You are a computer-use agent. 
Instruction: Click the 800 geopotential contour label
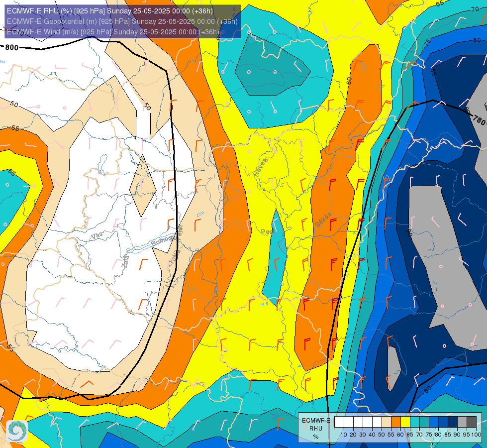coord(12,48)
